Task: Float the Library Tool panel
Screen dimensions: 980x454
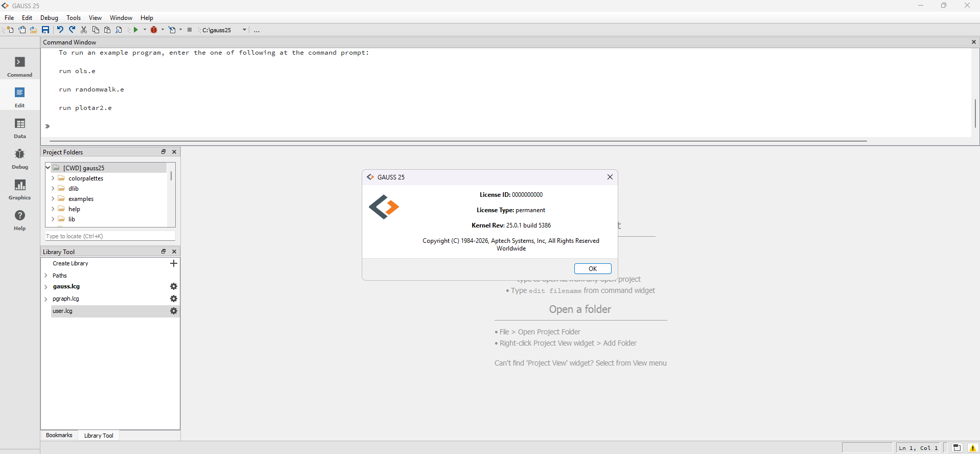Action: [x=164, y=252]
